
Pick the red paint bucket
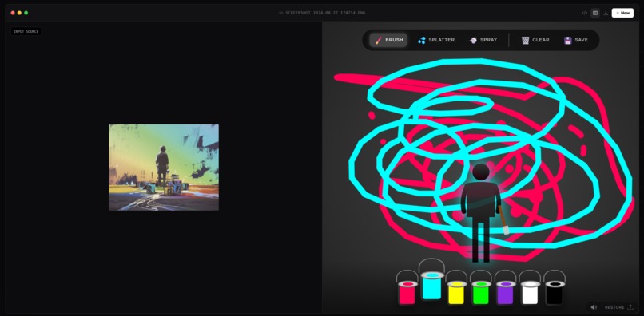click(x=407, y=288)
